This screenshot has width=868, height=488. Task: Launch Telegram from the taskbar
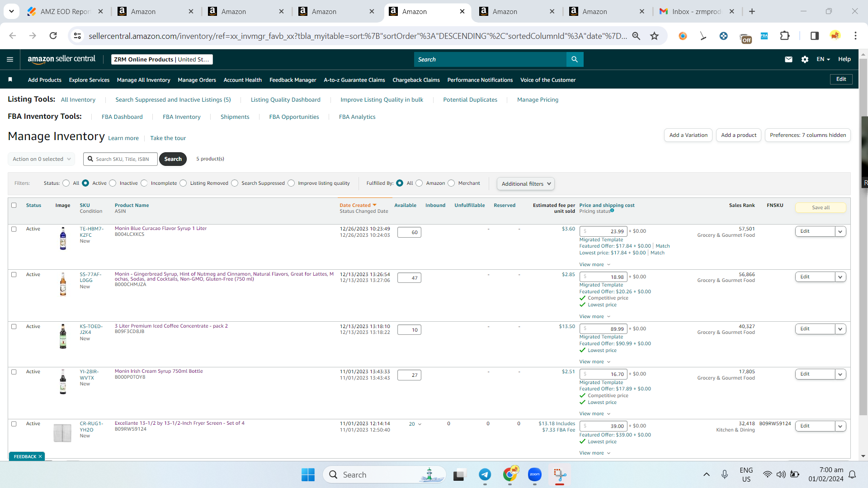point(485,474)
